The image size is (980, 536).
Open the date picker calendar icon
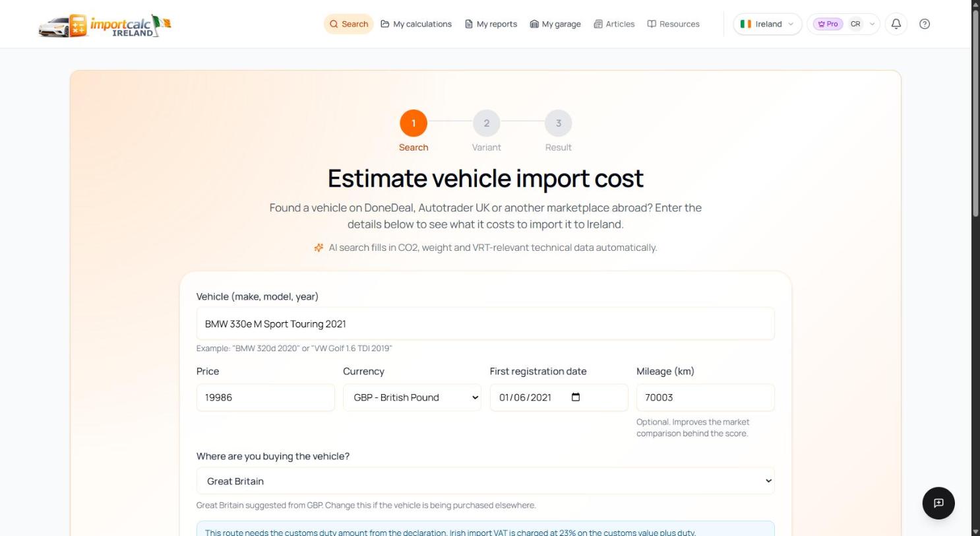(x=576, y=397)
